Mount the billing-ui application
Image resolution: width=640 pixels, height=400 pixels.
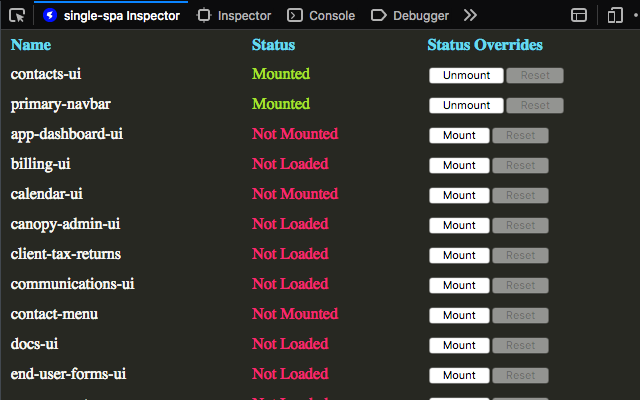tap(459, 165)
